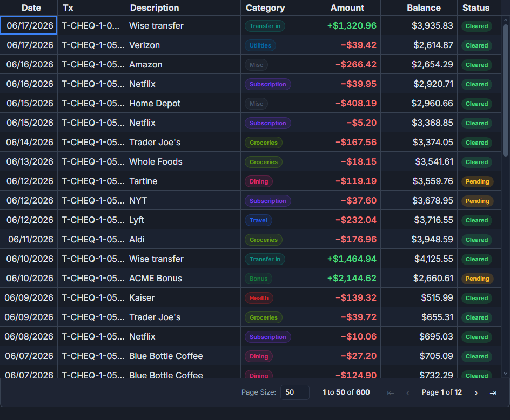
Task: Click the Pending status on the Tartine row
Action: pyautogui.click(x=477, y=181)
